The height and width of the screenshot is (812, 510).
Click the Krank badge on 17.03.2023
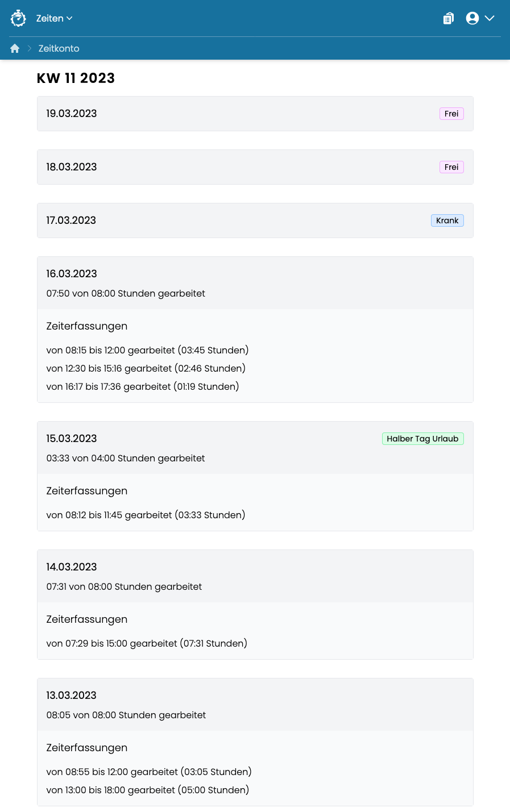tap(447, 220)
